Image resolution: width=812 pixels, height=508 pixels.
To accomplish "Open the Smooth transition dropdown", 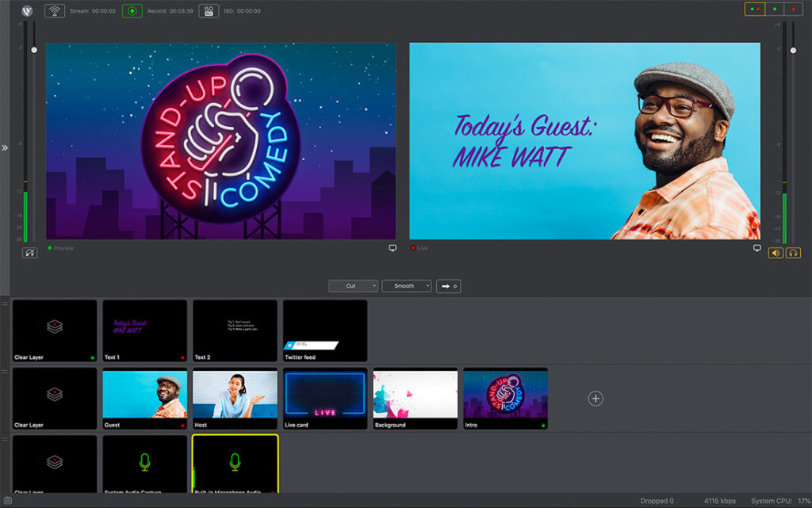I will point(406,286).
